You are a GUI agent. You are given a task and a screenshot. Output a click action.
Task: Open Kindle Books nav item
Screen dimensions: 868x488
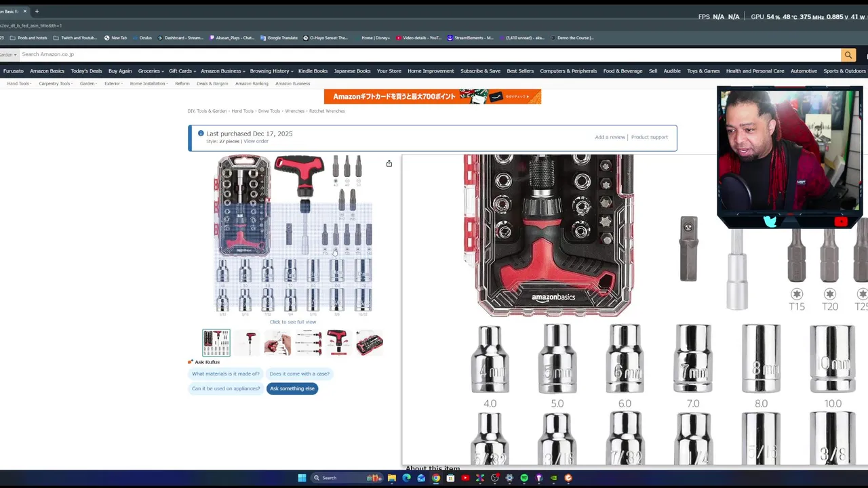pyautogui.click(x=313, y=71)
